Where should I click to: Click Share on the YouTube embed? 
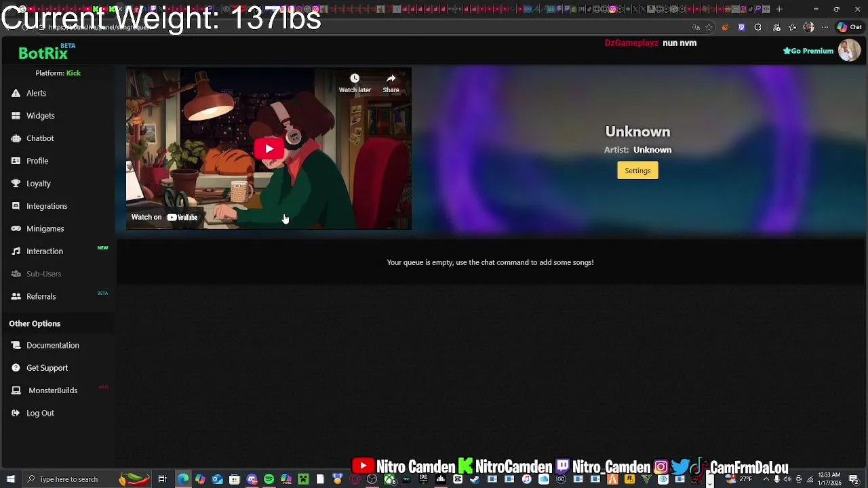coord(391,83)
